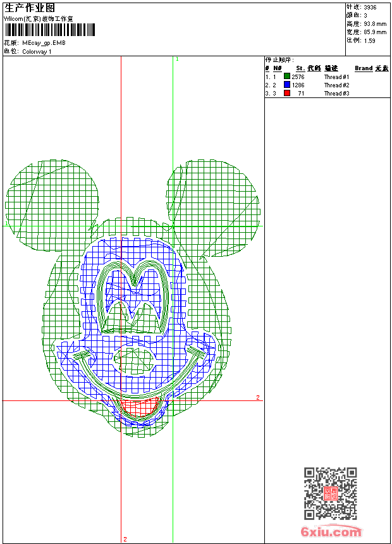392x544 pixels.
Task: Click the red Thread #3 color swatch
Action: (x=287, y=93)
